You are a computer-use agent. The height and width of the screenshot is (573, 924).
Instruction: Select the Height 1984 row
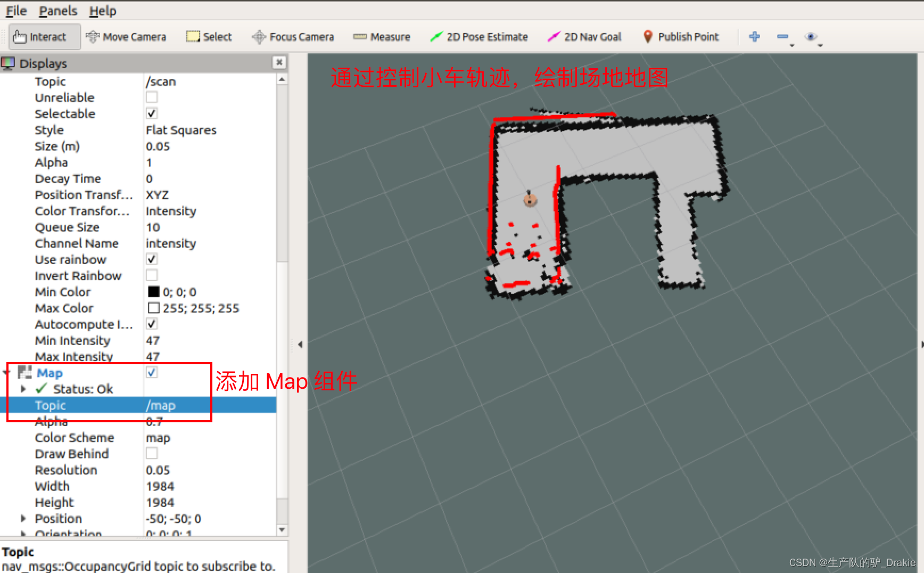[x=138, y=503]
